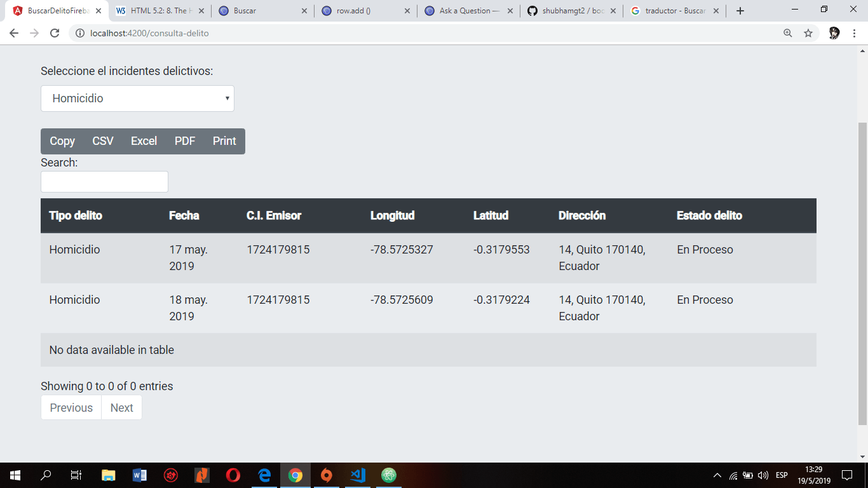868x488 pixels.
Task: Open Task View on the taskbar
Action: click(76, 475)
